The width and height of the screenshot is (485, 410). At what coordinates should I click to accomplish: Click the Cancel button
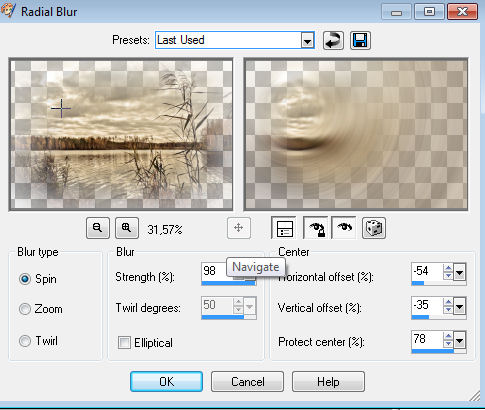pyautogui.click(x=248, y=382)
